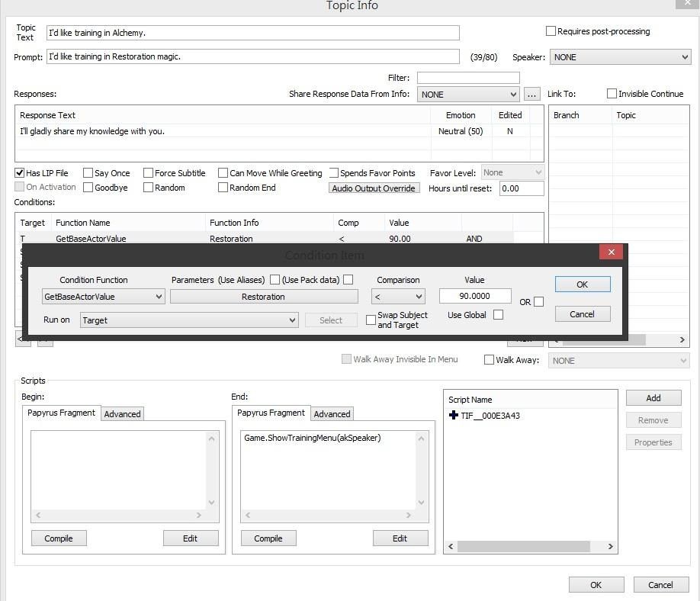Screen dimensions: 700x601
Task: Enable the Goodbye checkbox
Action: coord(88,187)
